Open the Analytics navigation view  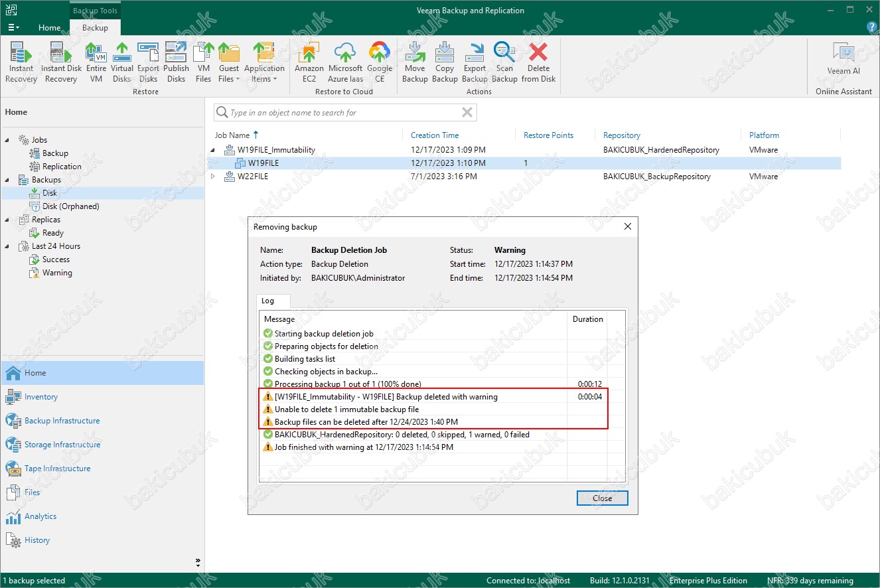(x=102, y=516)
